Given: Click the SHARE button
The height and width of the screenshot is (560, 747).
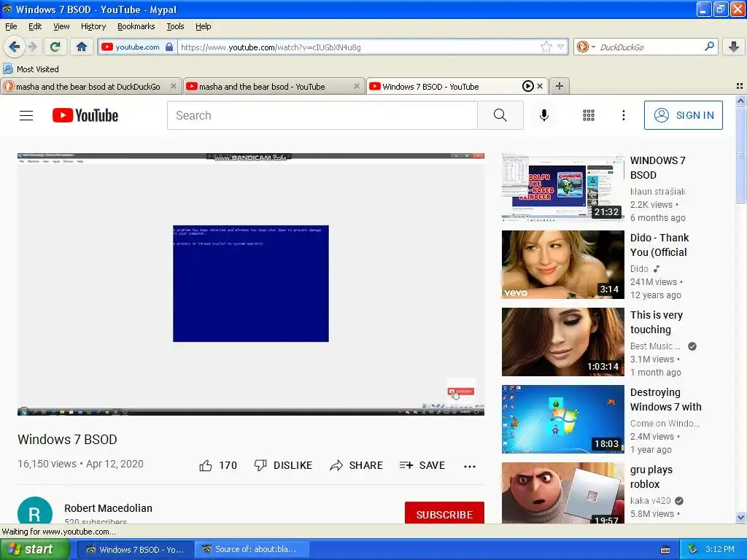Looking at the screenshot, I should point(356,465).
